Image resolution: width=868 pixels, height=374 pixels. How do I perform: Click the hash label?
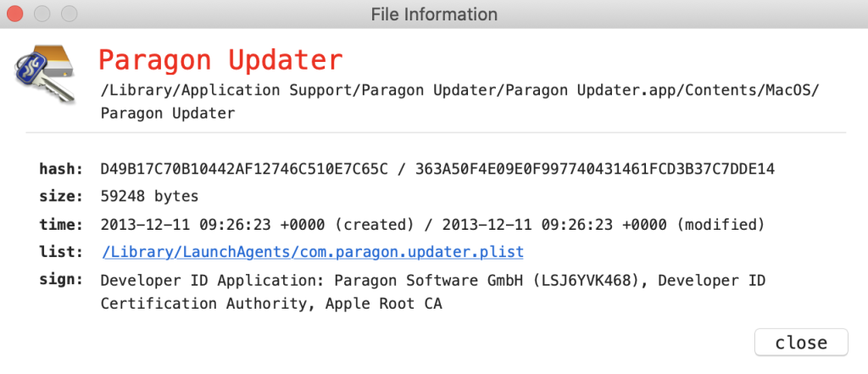coord(61,169)
